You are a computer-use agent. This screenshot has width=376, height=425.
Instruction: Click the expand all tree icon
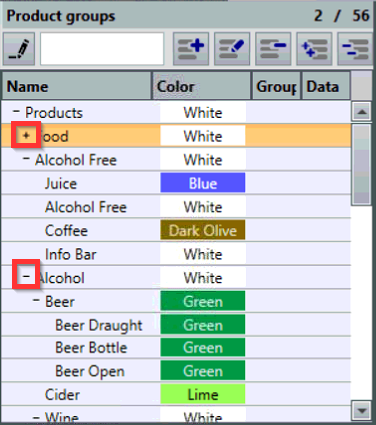coord(314,49)
